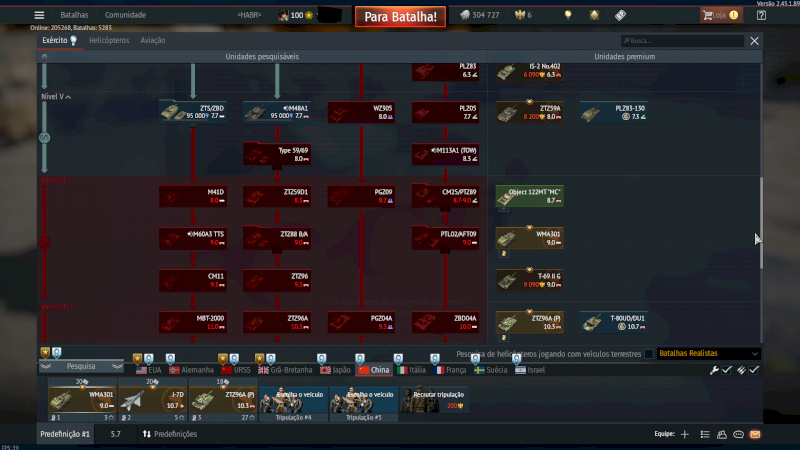Open the inventory ticket icon
This screenshot has width=800, height=450.
coord(620,15)
